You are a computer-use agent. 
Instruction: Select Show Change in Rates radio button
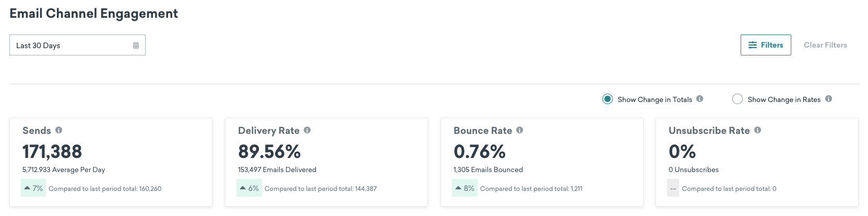737,99
